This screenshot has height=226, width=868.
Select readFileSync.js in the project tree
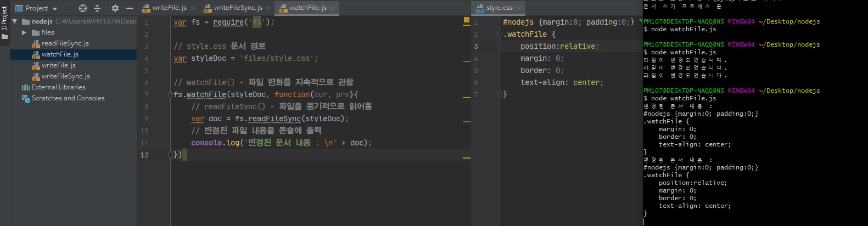pos(65,43)
